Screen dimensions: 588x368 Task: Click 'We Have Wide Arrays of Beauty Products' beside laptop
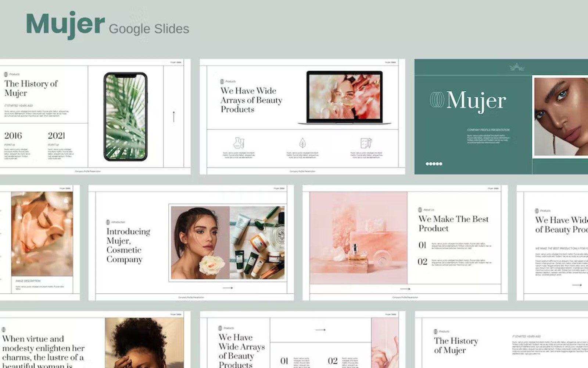pyautogui.click(x=251, y=100)
